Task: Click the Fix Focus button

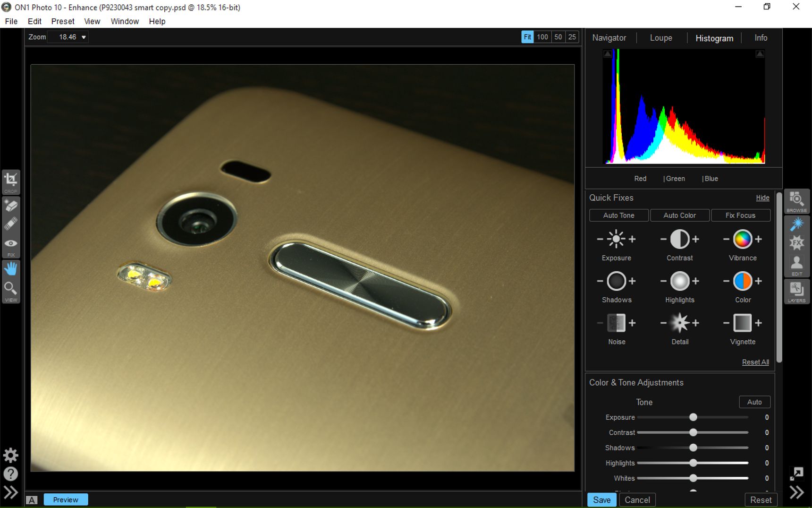Action: pyautogui.click(x=740, y=215)
